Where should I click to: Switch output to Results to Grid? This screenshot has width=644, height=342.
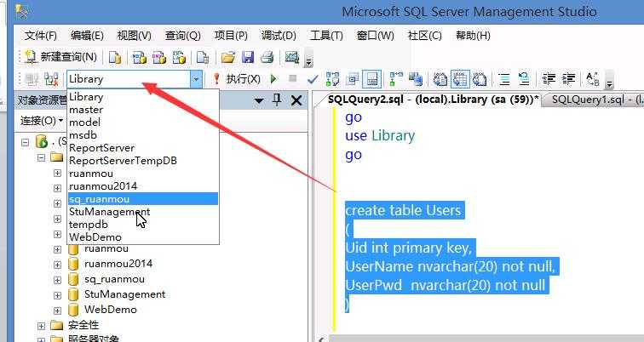pyautogui.click(x=460, y=79)
